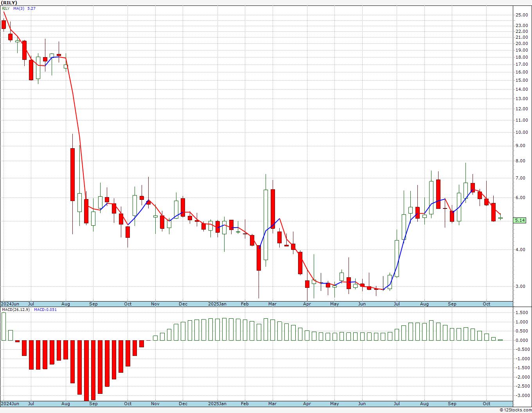This screenshot has width=532, height=413.
Task: Select the MACD:0.051 value label
Action: pyautogui.click(x=45, y=309)
